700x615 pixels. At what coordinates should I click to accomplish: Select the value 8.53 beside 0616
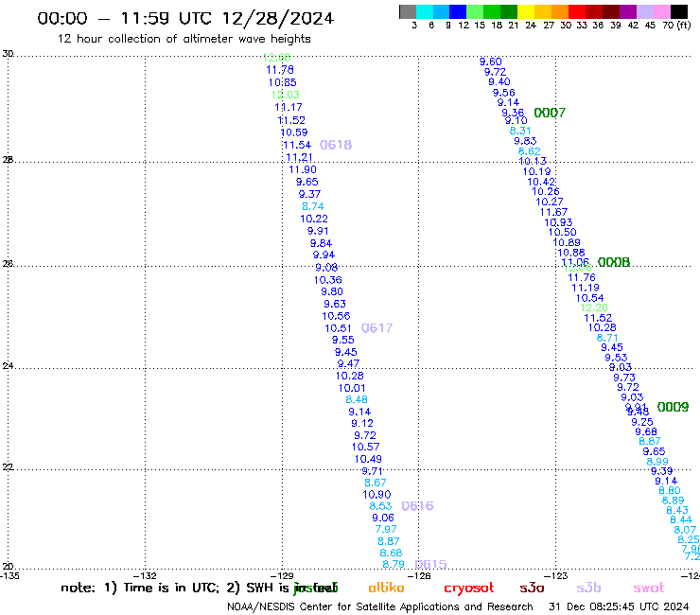coord(380,506)
